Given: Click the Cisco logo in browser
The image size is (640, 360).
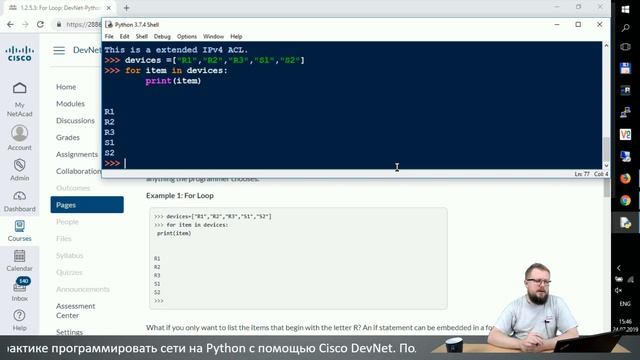Looking at the screenshot, I should (19, 53).
